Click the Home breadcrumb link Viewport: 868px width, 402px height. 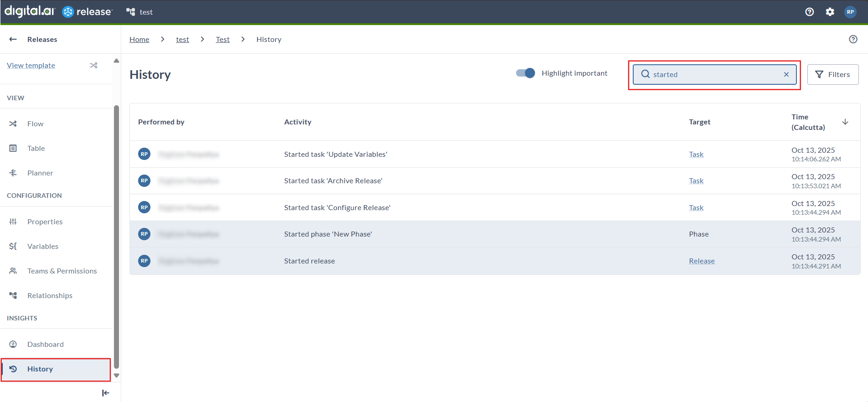pyautogui.click(x=139, y=39)
